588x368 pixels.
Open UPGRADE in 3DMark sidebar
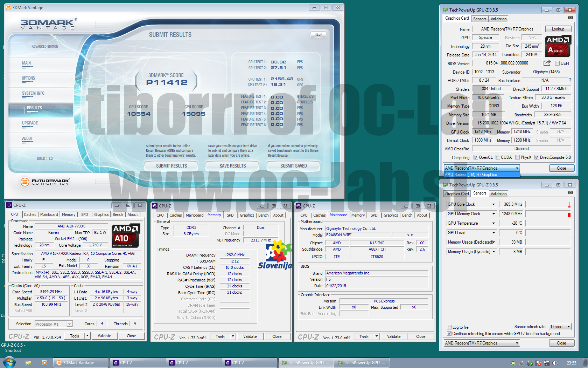30,123
